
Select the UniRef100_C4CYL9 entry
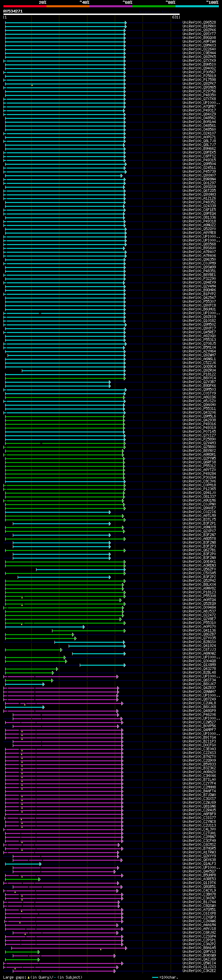pyautogui.click(x=199, y=890)
